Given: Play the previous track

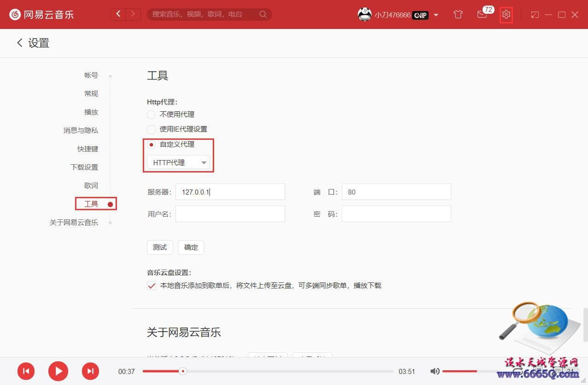Looking at the screenshot, I should (x=26, y=371).
